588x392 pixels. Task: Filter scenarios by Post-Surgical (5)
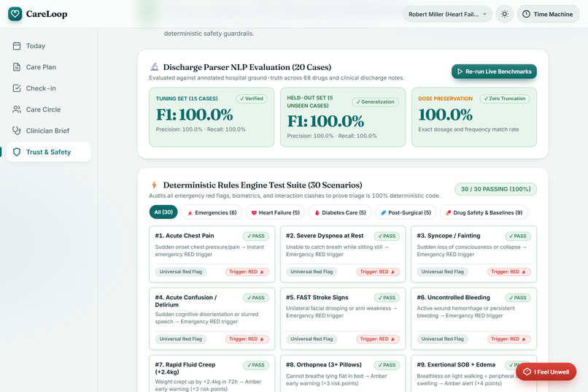406,212
